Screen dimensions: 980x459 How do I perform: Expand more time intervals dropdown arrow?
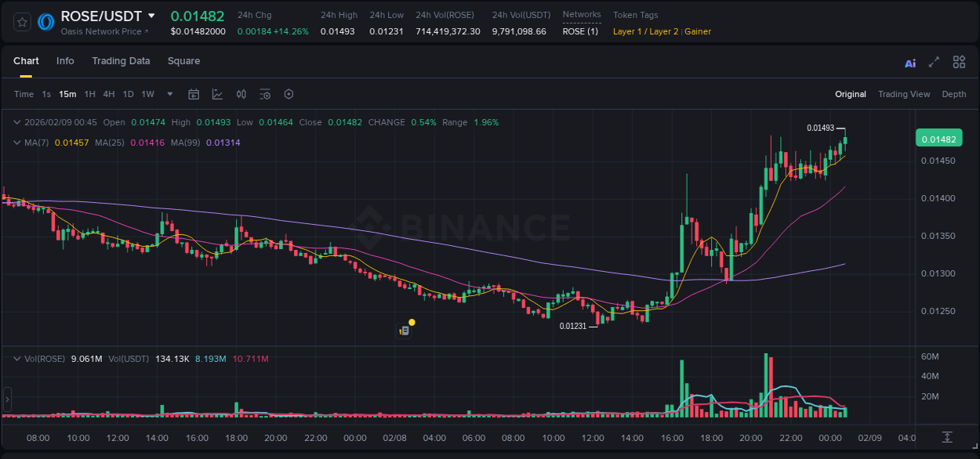coord(170,94)
